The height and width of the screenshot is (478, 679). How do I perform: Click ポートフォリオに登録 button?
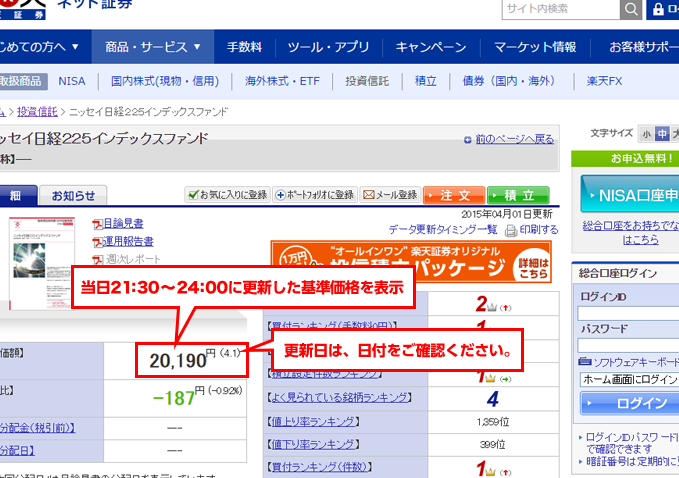pyautogui.click(x=315, y=195)
